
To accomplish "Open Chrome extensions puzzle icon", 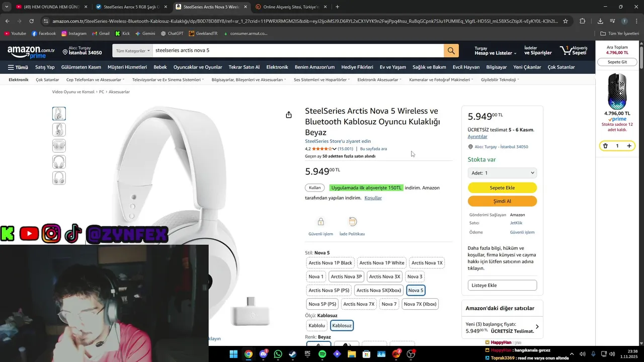I will [583, 21].
